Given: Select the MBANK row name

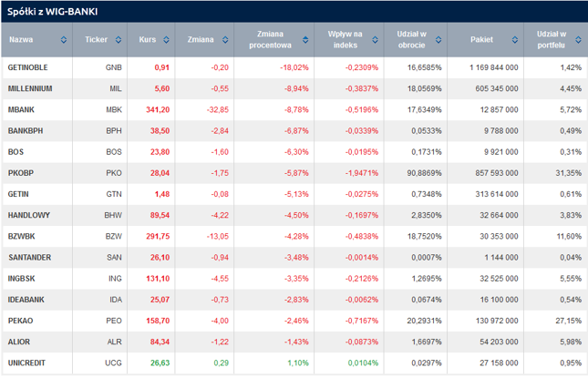Looking at the screenshot, I should (x=21, y=109).
